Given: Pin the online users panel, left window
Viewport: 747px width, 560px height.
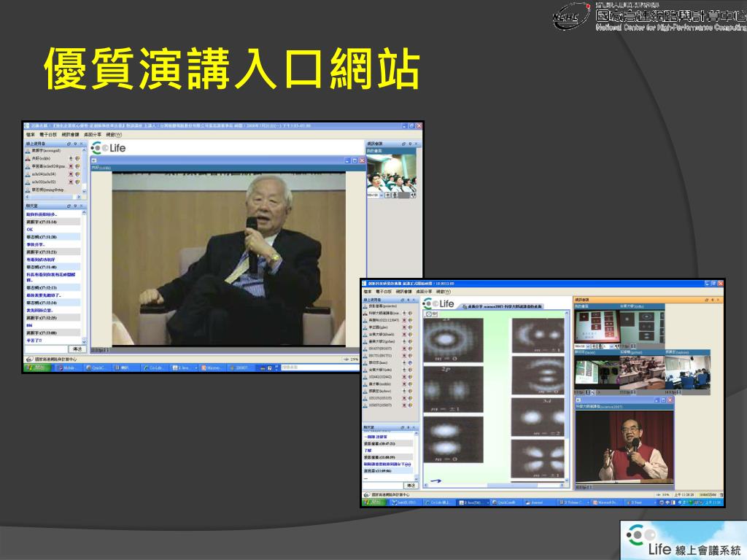Looking at the screenshot, I should click(75, 144).
